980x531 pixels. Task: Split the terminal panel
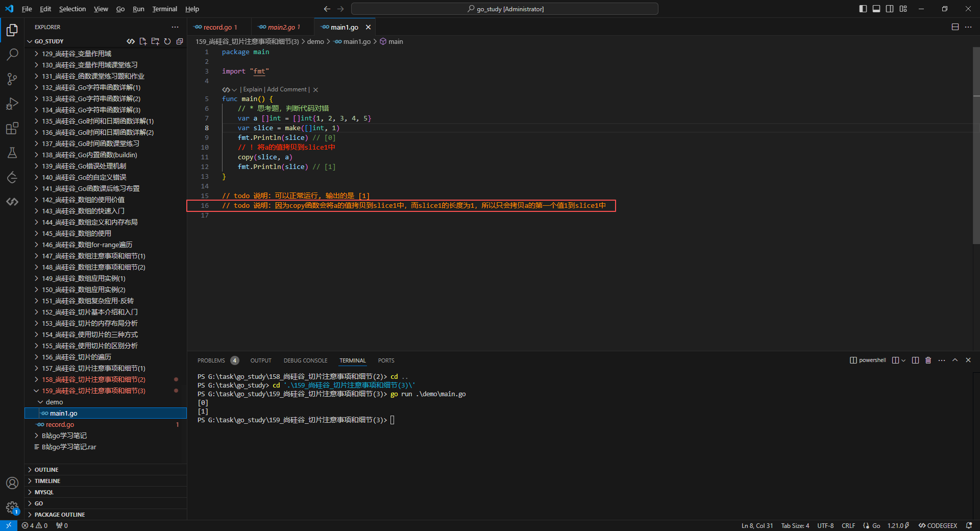pyautogui.click(x=915, y=360)
